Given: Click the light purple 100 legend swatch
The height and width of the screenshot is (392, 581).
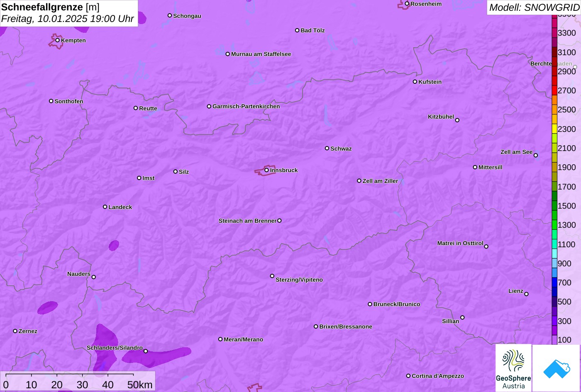Looking at the screenshot, I should coord(554,340).
